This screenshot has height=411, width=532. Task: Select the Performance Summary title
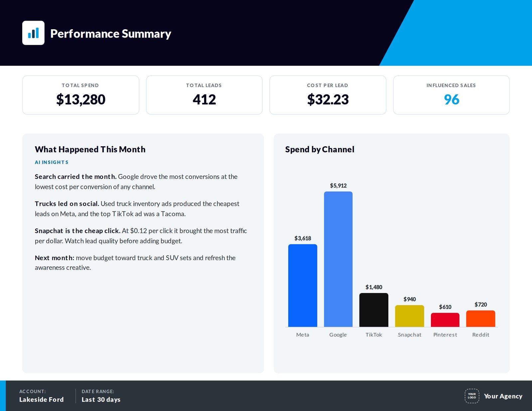point(111,34)
